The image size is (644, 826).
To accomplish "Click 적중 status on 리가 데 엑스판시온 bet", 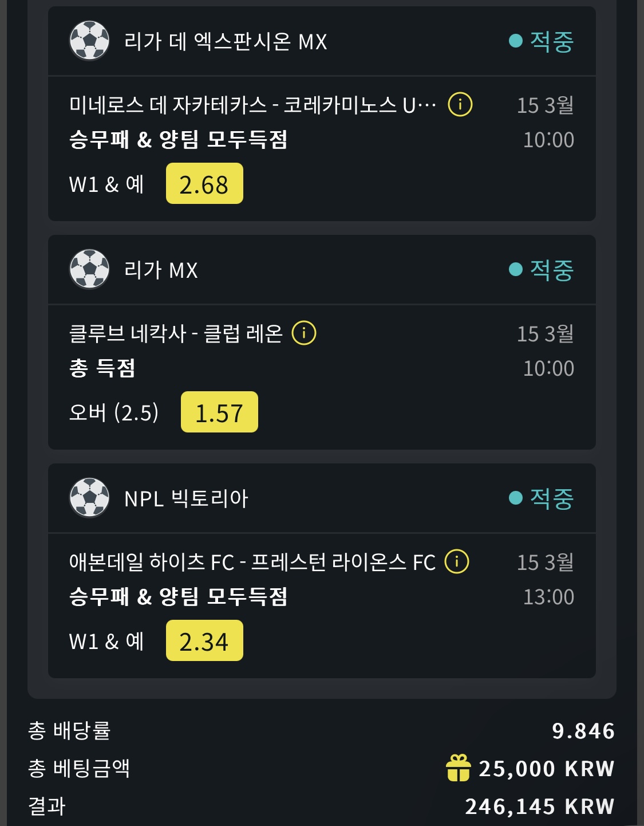I will (x=551, y=41).
